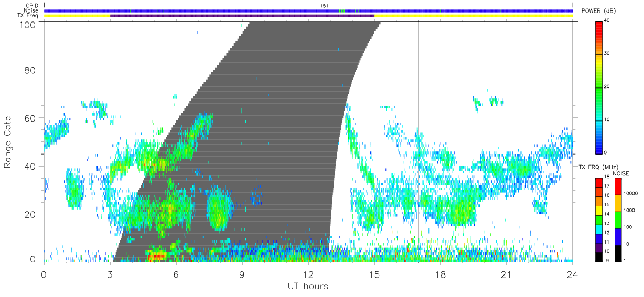This screenshot has width=644, height=297.
Task: Click the black swatch at the bottom of the NOISE legend
Action: (618, 254)
